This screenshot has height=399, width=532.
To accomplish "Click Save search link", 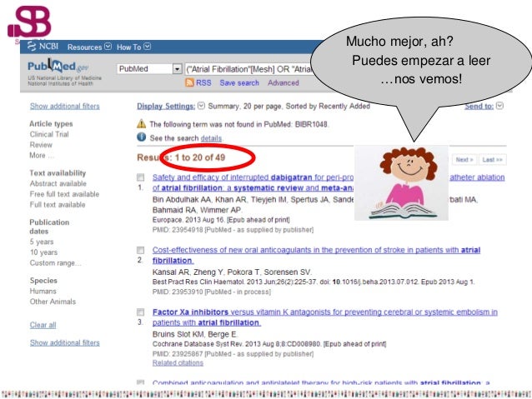I will pos(239,82).
